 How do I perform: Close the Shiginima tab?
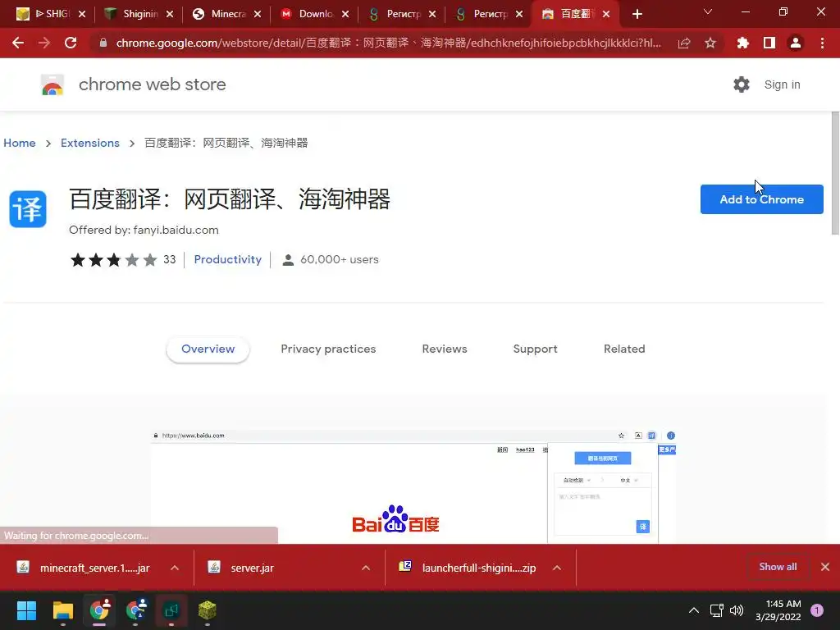170,14
